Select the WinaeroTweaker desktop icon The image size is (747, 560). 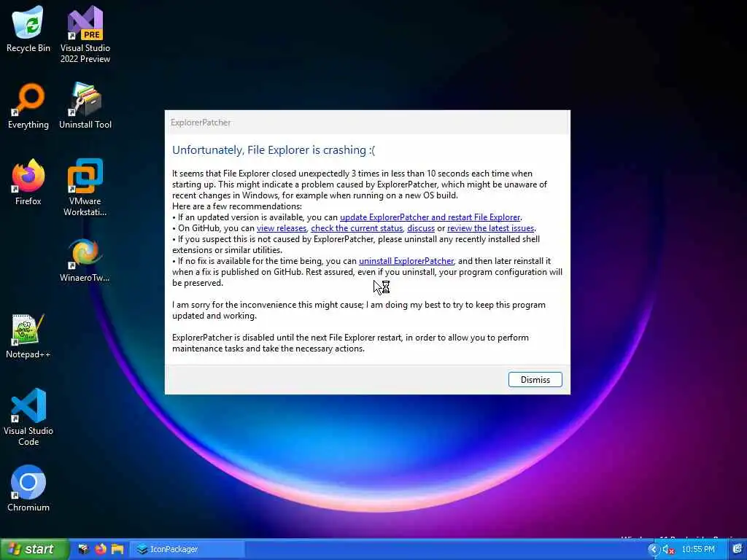85,260
